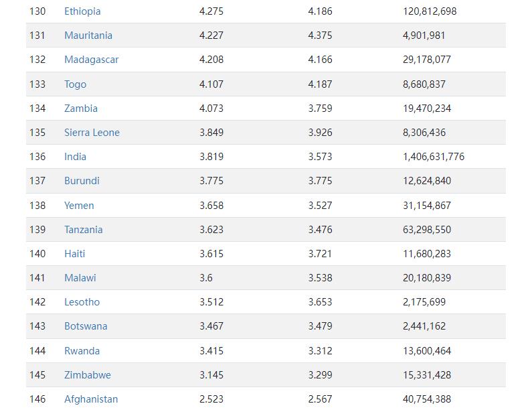This screenshot has height=420, width=532.
Task: Open the Lesotho country link
Action: 82,302
